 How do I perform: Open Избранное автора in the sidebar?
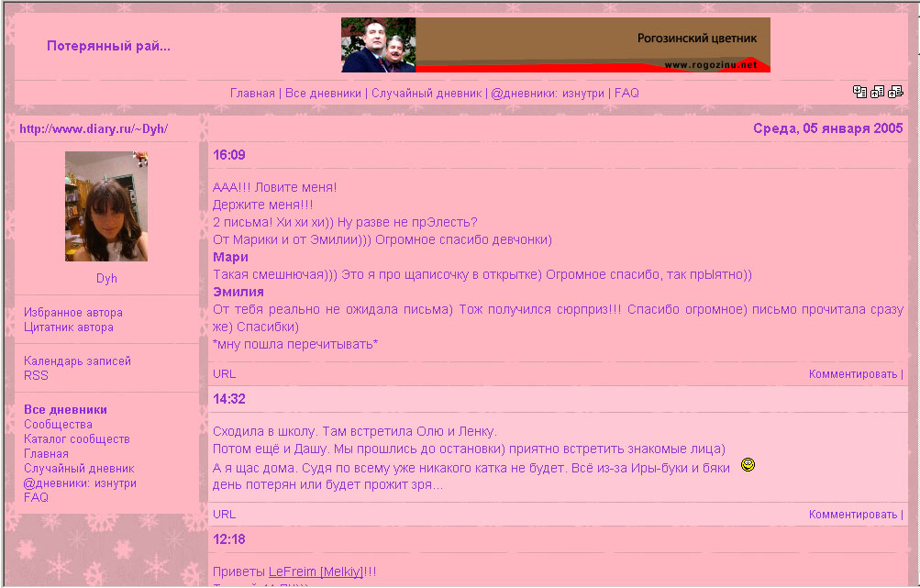(x=73, y=313)
